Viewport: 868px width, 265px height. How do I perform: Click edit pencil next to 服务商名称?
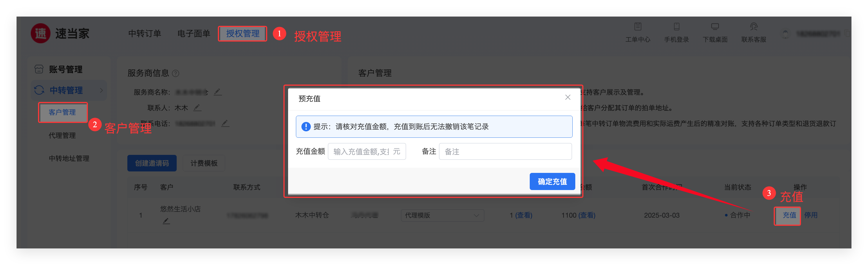click(x=218, y=92)
